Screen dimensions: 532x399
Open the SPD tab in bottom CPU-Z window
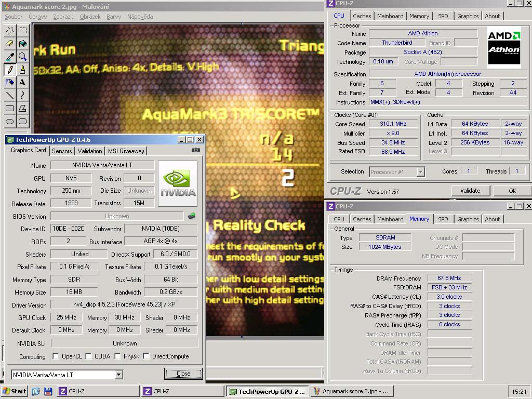pos(443,219)
